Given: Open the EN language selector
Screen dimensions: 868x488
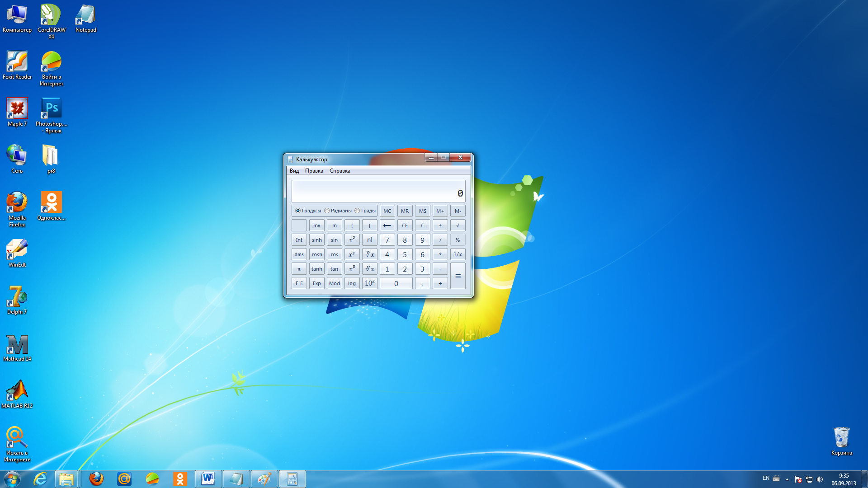Looking at the screenshot, I should (766, 478).
